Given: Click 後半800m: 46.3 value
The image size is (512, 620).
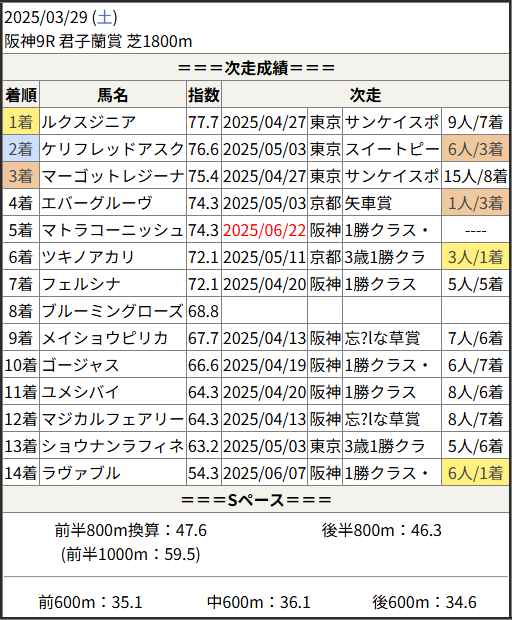Looking at the screenshot, I should coord(382,530).
